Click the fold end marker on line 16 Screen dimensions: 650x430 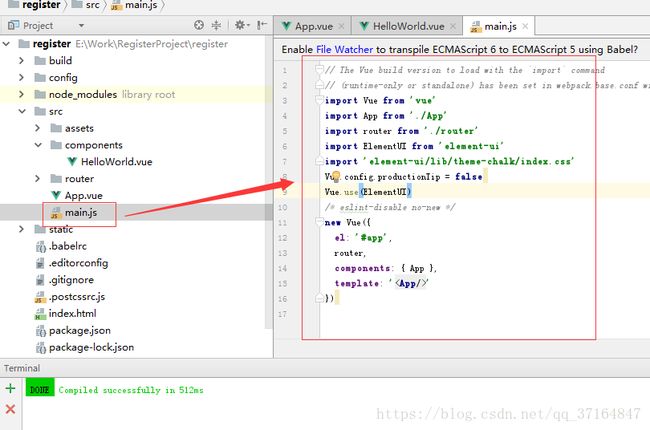[x=319, y=298]
